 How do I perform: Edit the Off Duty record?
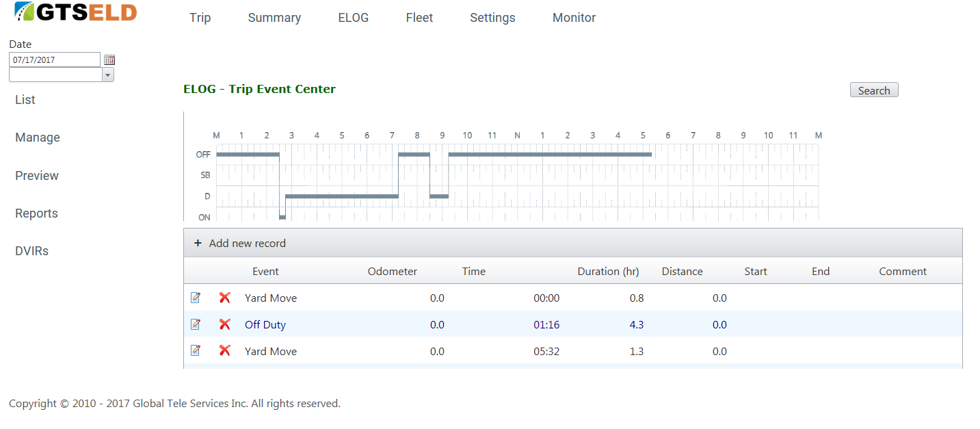click(196, 324)
